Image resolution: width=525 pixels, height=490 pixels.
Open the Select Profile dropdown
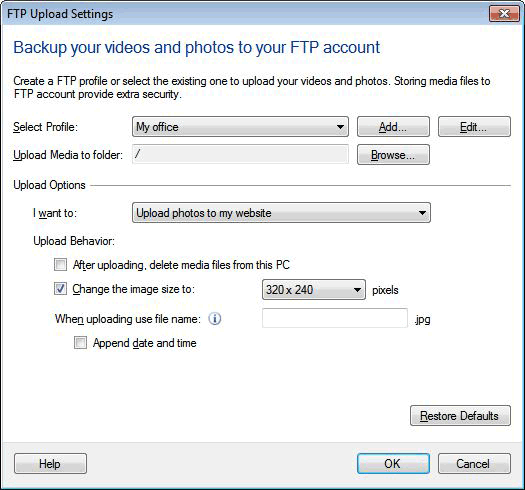[x=240, y=127]
